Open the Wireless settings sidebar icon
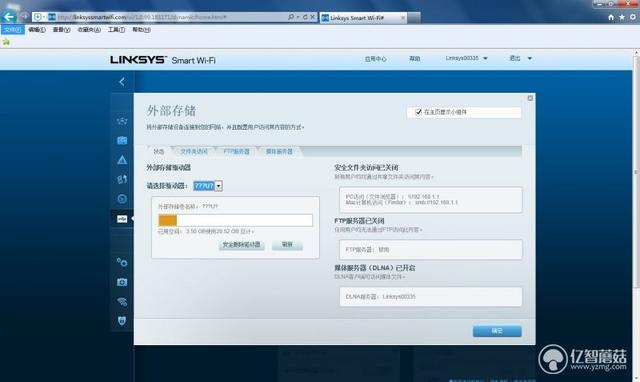The width and height of the screenshot is (640, 382). point(122,302)
